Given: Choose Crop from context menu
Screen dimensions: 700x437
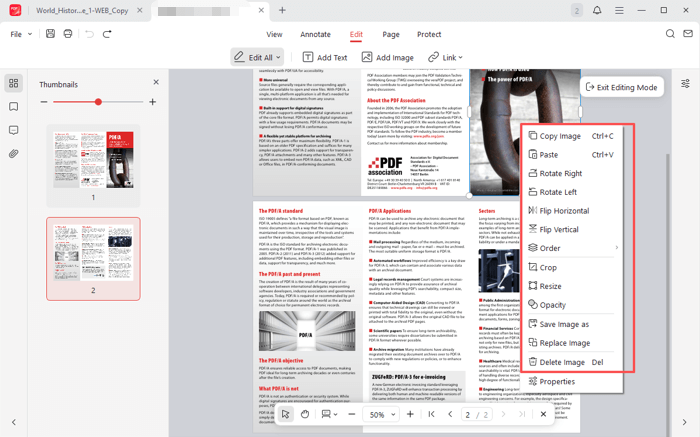Looking at the screenshot, I should coord(572,267).
